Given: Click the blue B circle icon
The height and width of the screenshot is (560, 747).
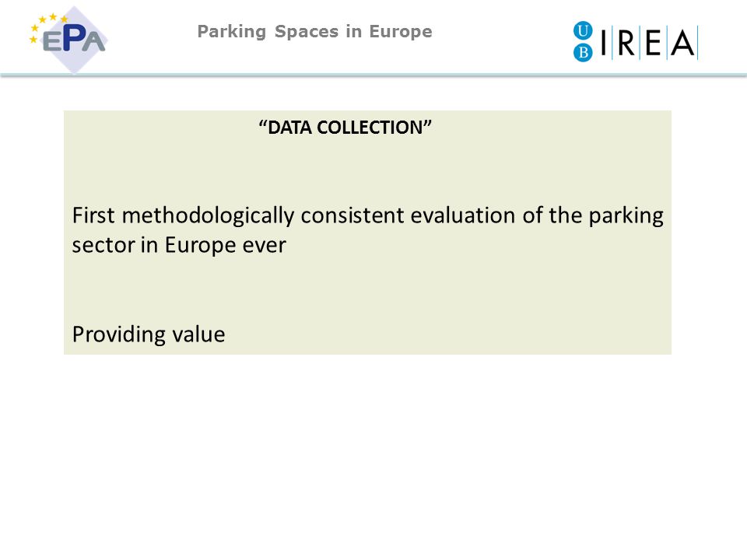Looking at the screenshot, I should click(583, 52).
